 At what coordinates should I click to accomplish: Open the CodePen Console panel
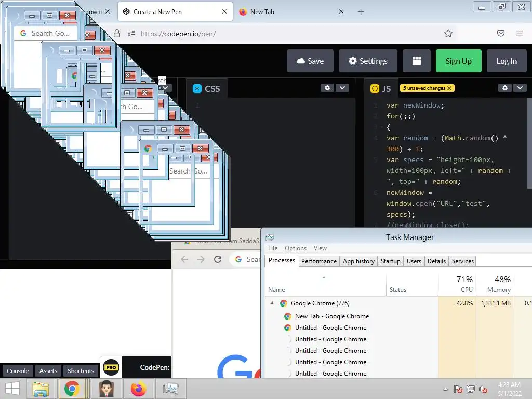18,371
